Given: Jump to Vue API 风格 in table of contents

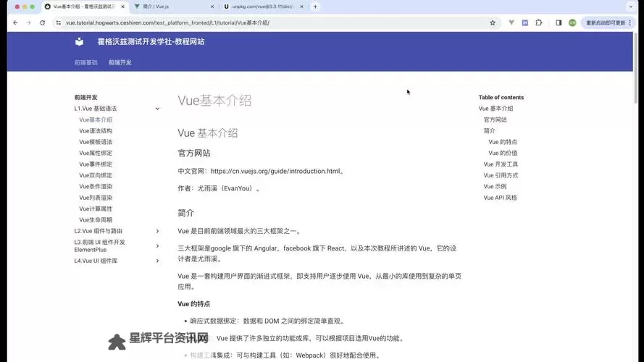Looking at the screenshot, I should point(501,198).
